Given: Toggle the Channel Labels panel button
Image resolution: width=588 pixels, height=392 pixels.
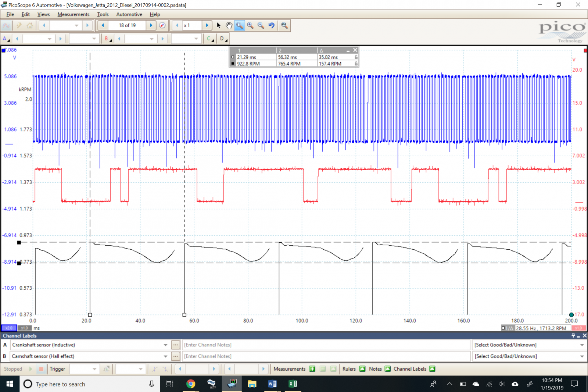Looking at the screenshot, I should coord(432,369).
